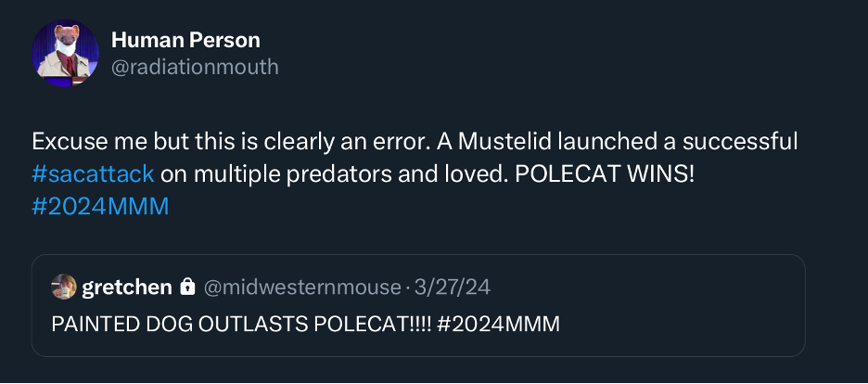Image resolution: width=868 pixels, height=384 pixels.
Task: Click the #2024MMM text inside quoted tweet
Action: click(501, 324)
